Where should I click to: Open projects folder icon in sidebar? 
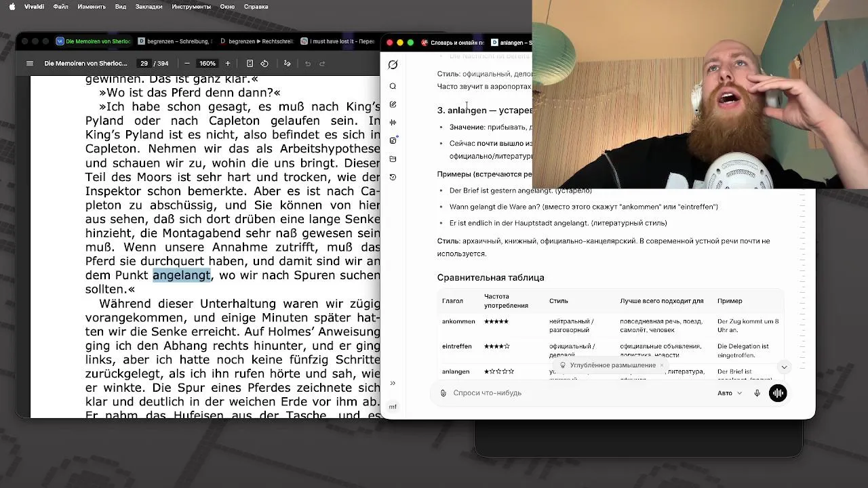click(393, 159)
